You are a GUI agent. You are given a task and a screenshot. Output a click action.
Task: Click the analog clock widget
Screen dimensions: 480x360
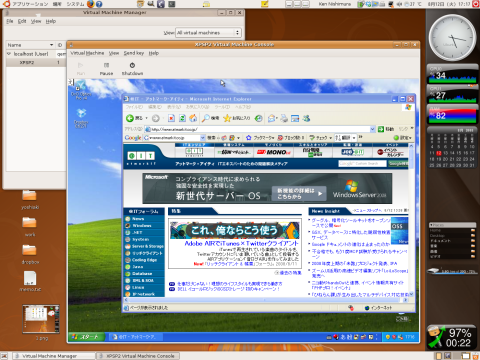pyautogui.click(x=452, y=38)
